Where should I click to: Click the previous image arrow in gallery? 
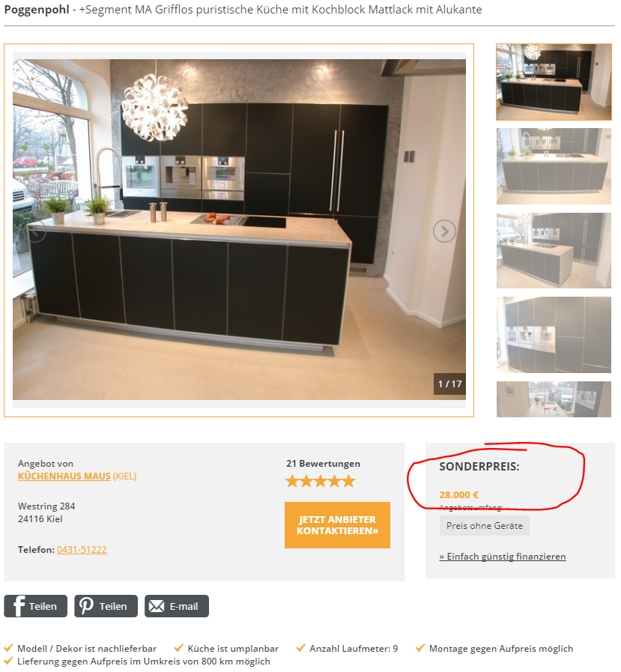[35, 231]
